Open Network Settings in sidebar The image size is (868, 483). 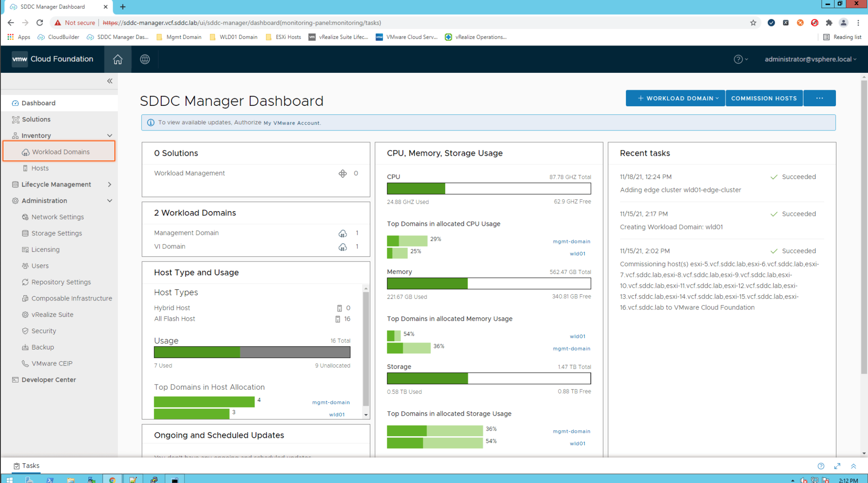coord(58,217)
